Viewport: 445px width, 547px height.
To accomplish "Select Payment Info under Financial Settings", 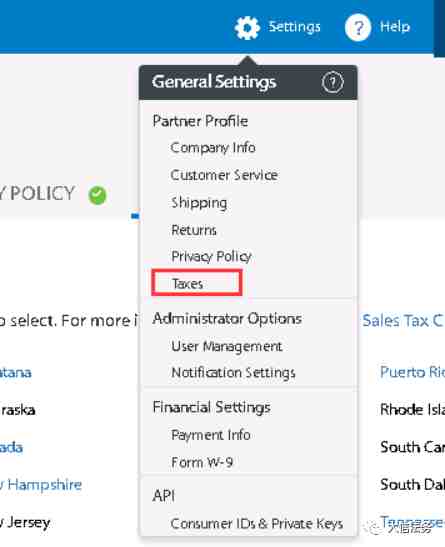I will 211,435.
